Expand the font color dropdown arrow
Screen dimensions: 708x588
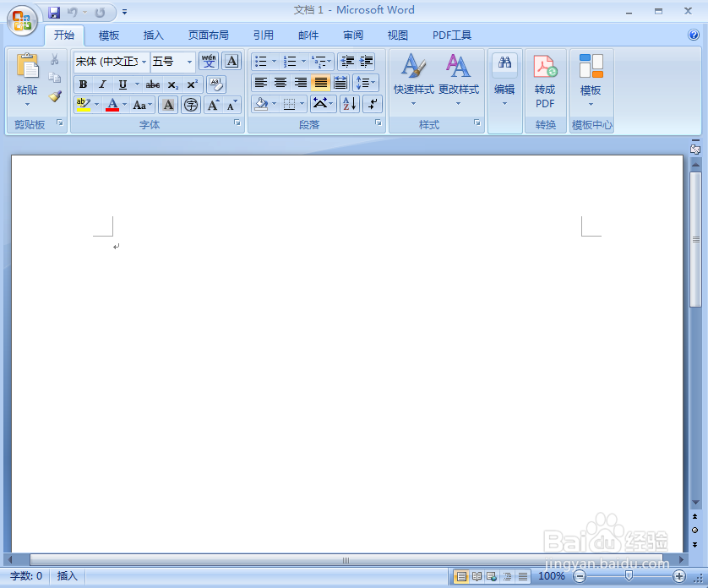(x=125, y=106)
